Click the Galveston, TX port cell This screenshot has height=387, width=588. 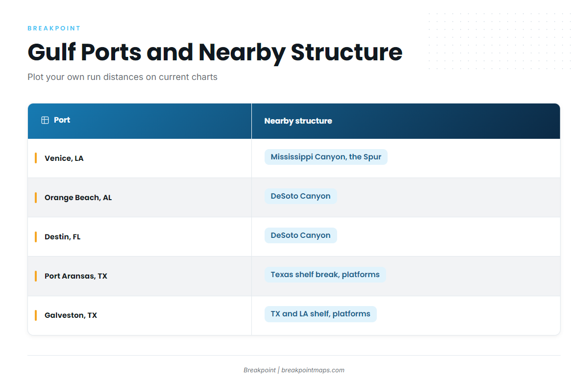140,315
